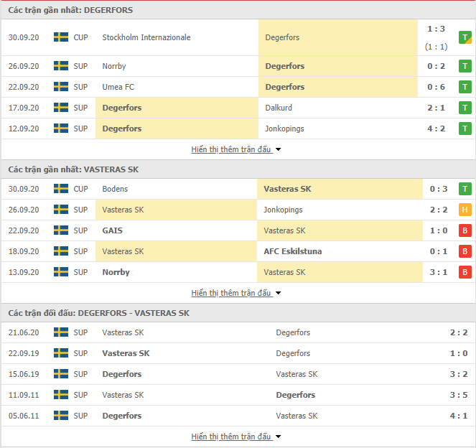Click red B badge in GAIS match row

point(465,230)
